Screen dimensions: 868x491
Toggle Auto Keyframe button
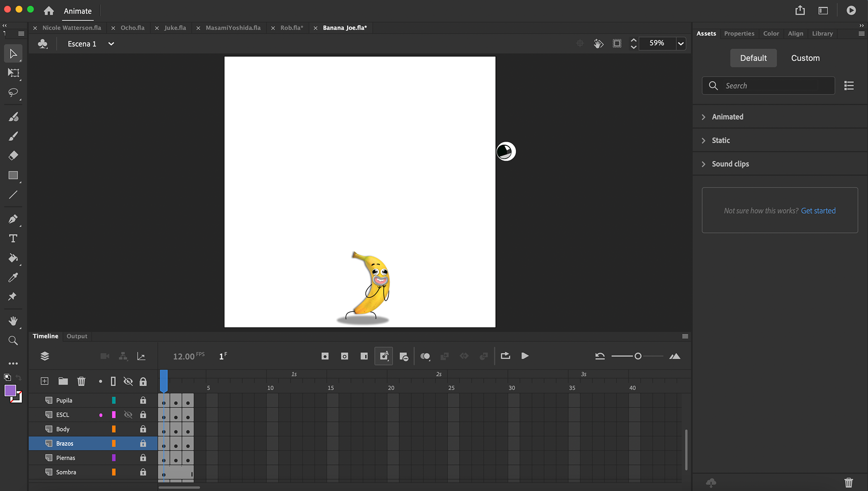[x=384, y=356]
